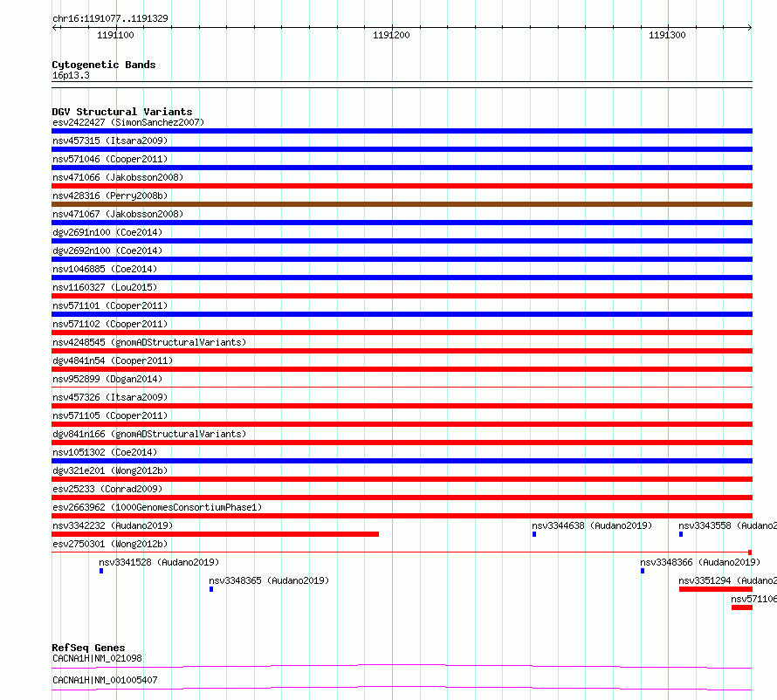Click the nsv571102 (Cooper2011) label
The height and width of the screenshot is (700, 777).
click(x=110, y=324)
